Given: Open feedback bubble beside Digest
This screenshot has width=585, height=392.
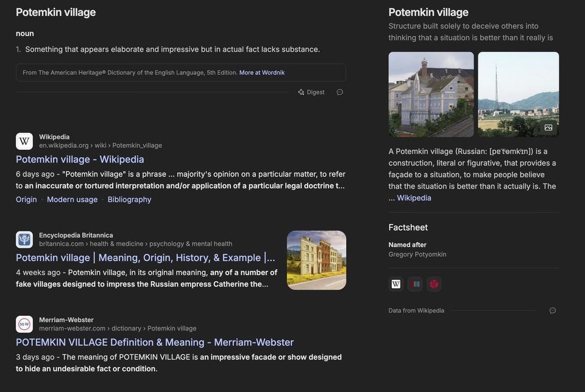Looking at the screenshot, I should 340,92.
